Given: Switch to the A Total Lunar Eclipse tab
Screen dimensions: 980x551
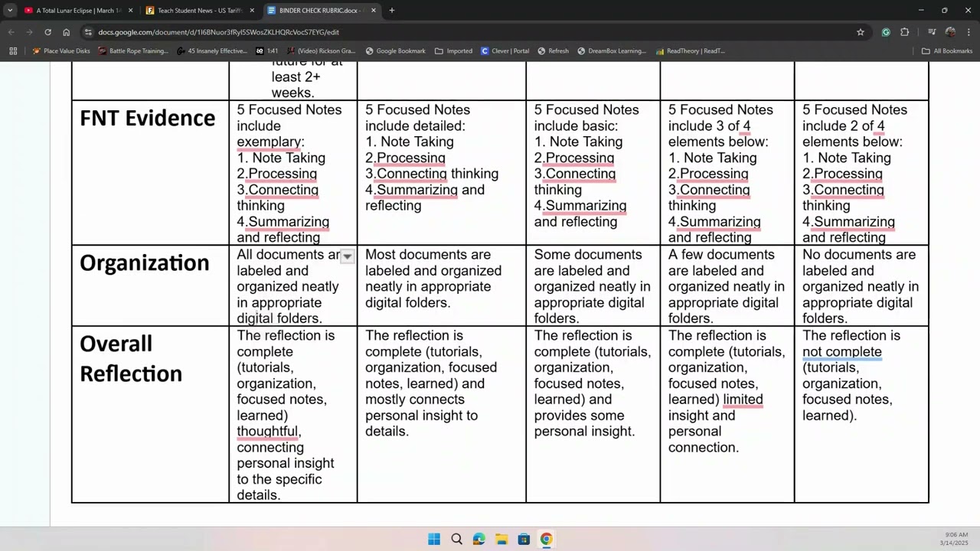Looking at the screenshot, I should 77,11.
